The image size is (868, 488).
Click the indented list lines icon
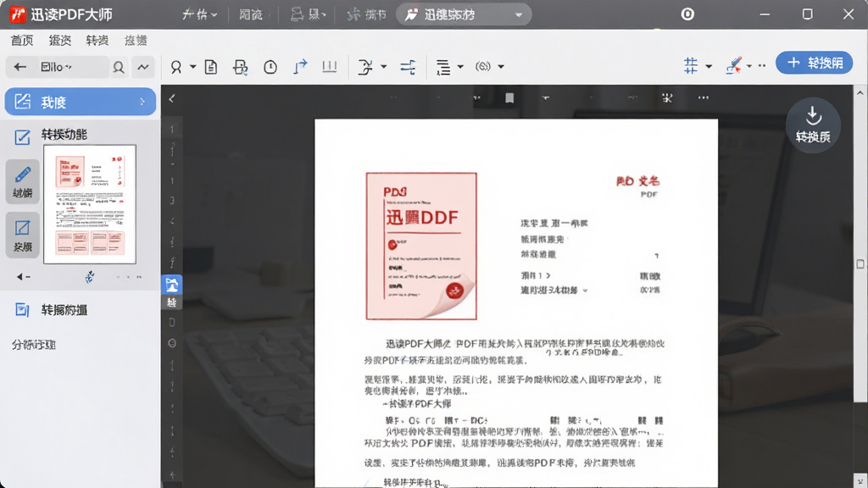(443, 67)
